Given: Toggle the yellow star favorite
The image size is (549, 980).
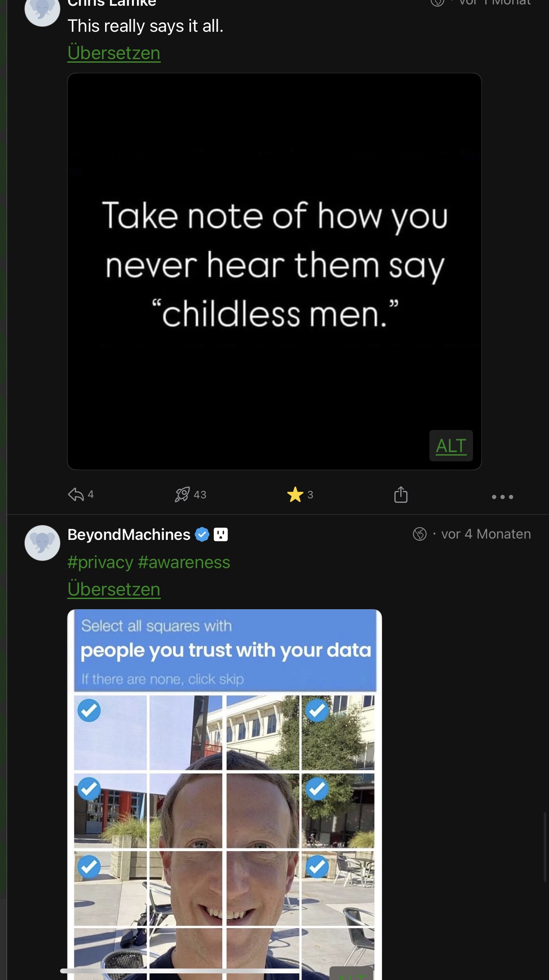Looking at the screenshot, I should (x=295, y=494).
